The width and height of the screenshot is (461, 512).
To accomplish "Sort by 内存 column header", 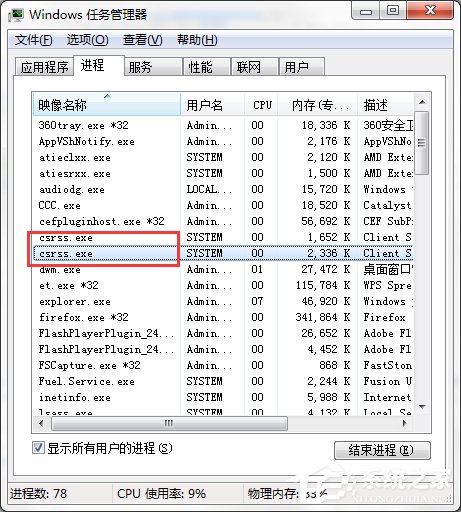I will [318, 105].
